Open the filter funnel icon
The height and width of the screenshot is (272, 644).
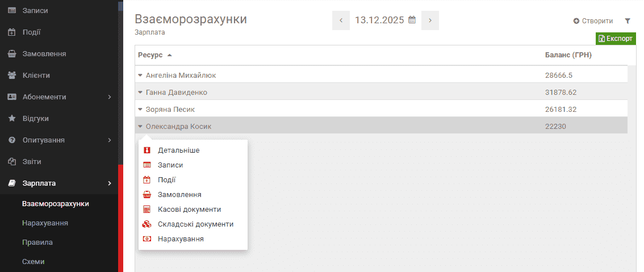point(628,21)
